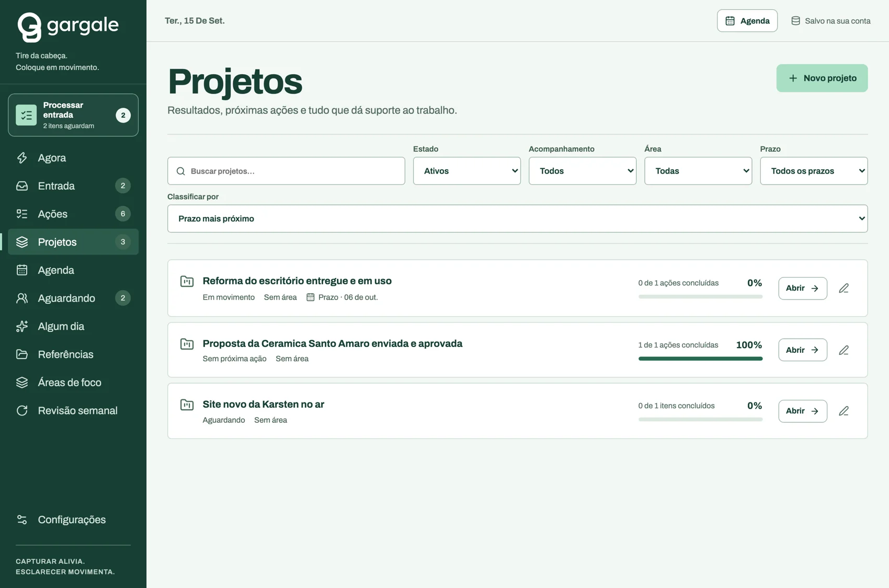Click the Revisão semanal refresh icon
This screenshot has width=889, height=588.
pyautogui.click(x=22, y=410)
